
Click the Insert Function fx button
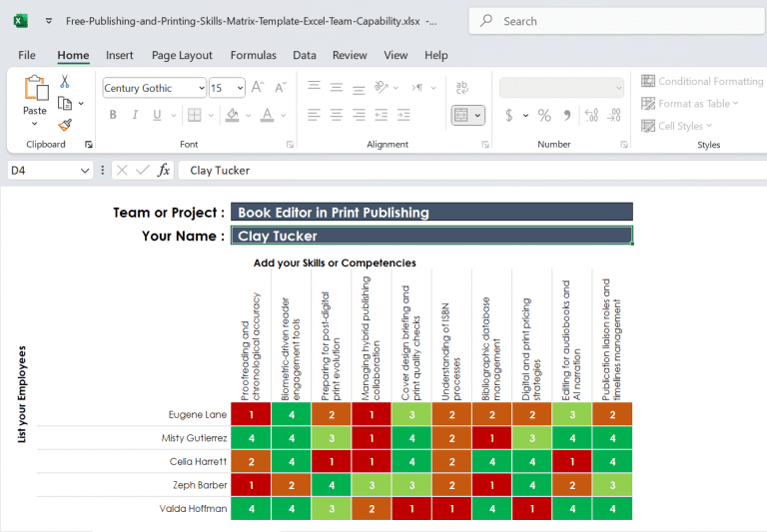pyautogui.click(x=164, y=170)
